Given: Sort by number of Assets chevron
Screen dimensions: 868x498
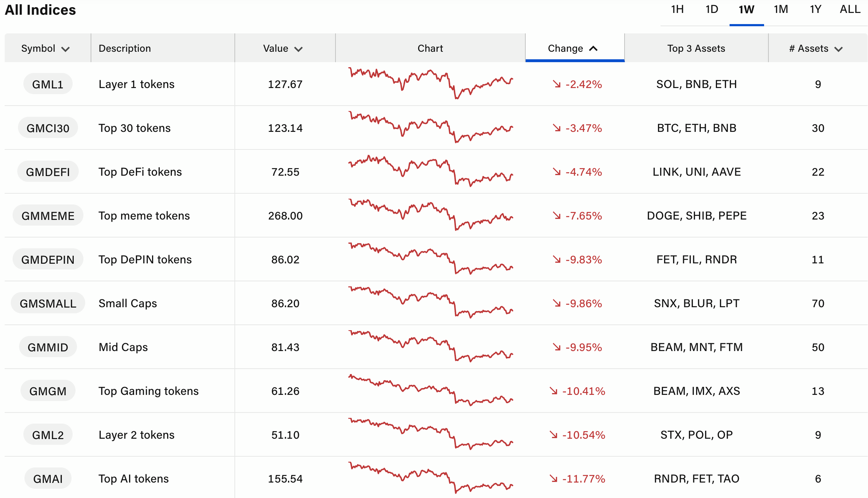Looking at the screenshot, I should click(x=839, y=49).
